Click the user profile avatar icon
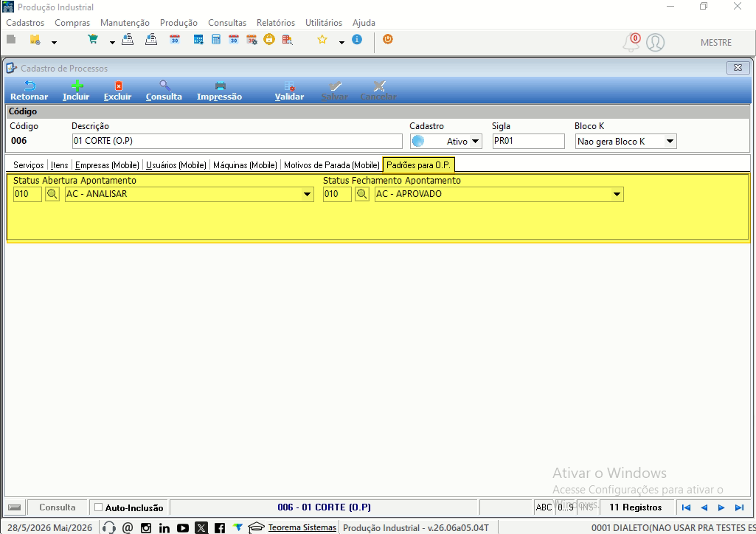Screen dimensions: 756x534 coord(655,43)
